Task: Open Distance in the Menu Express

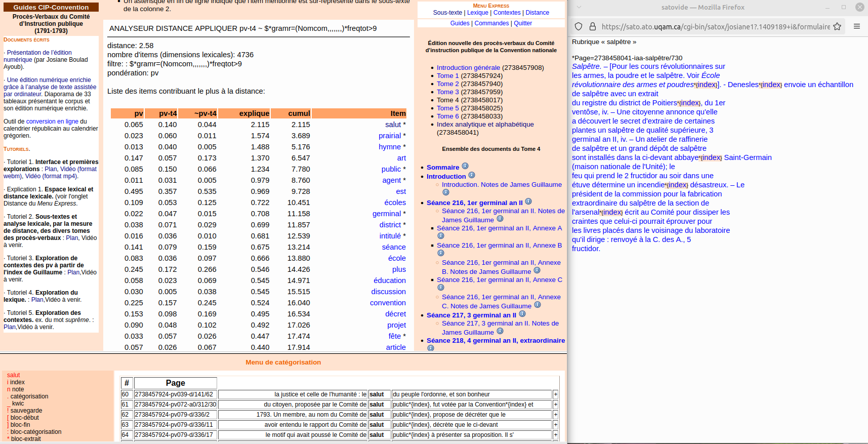Action: point(537,13)
